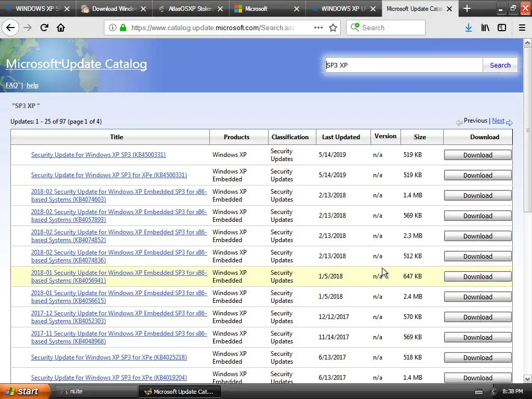
Task: Switch to the Microsoft tab
Action: point(268,8)
